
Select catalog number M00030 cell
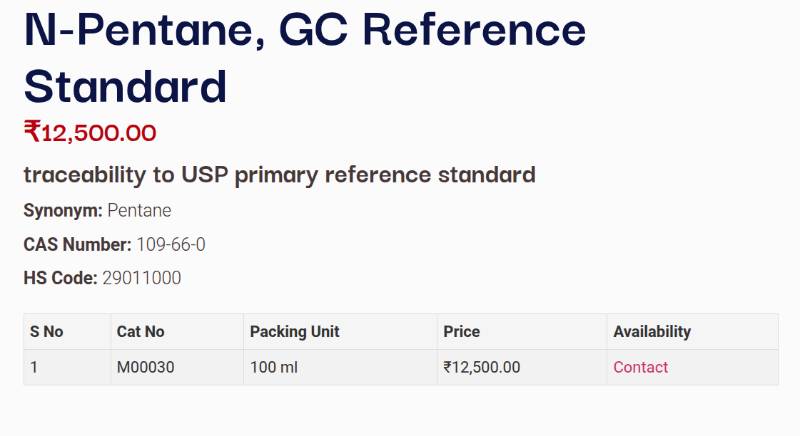click(146, 367)
